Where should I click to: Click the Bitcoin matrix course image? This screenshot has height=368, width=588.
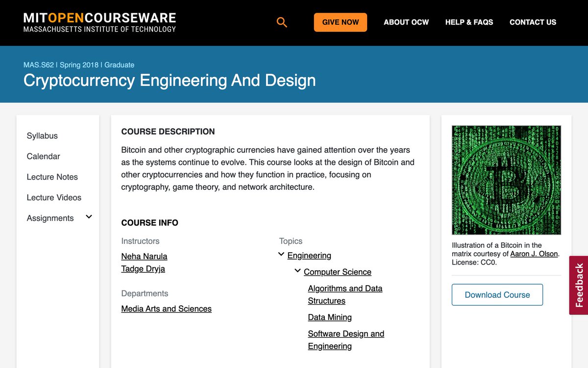tap(506, 180)
